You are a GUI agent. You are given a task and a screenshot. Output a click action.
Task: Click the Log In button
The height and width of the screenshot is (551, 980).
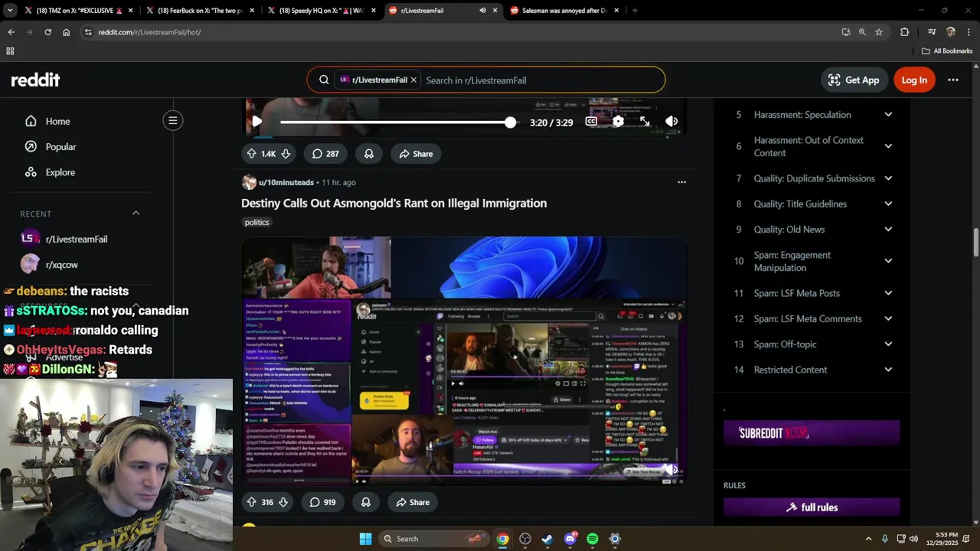914,80
